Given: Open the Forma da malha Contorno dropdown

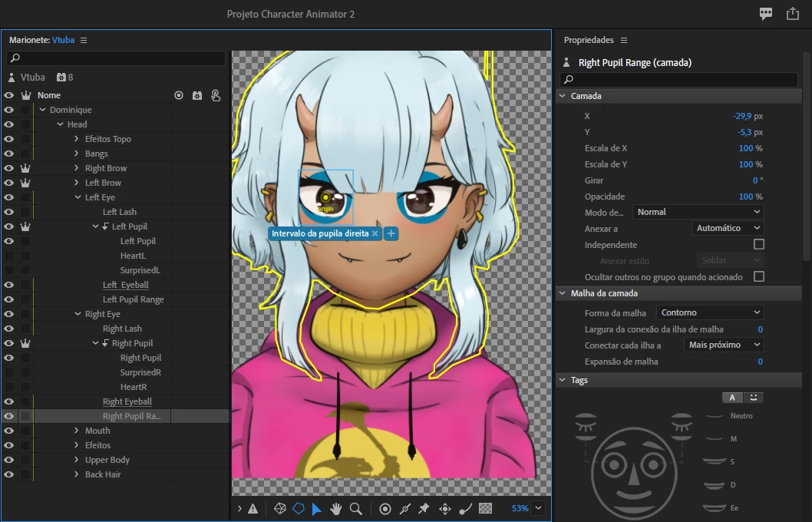Looking at the screenshot, I should (x=709, y=312).
